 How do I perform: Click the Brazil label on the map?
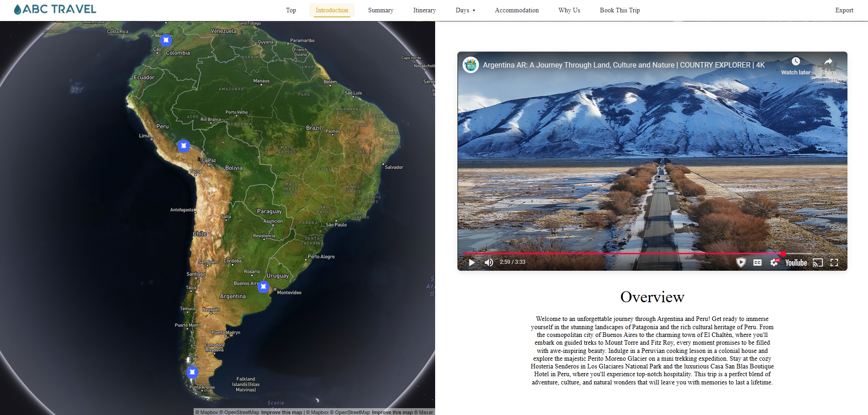[x=314, y=128]
